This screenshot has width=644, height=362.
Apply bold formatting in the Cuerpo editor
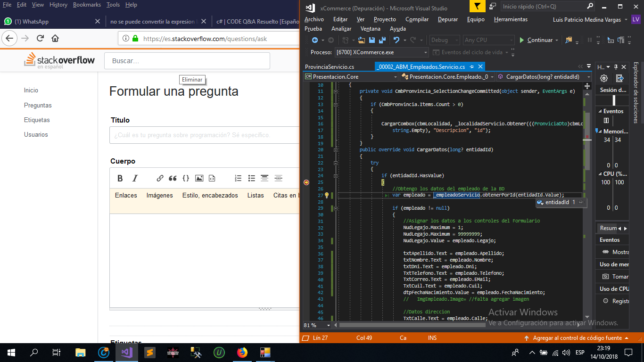pyautogui.click(x=120, y=178)
